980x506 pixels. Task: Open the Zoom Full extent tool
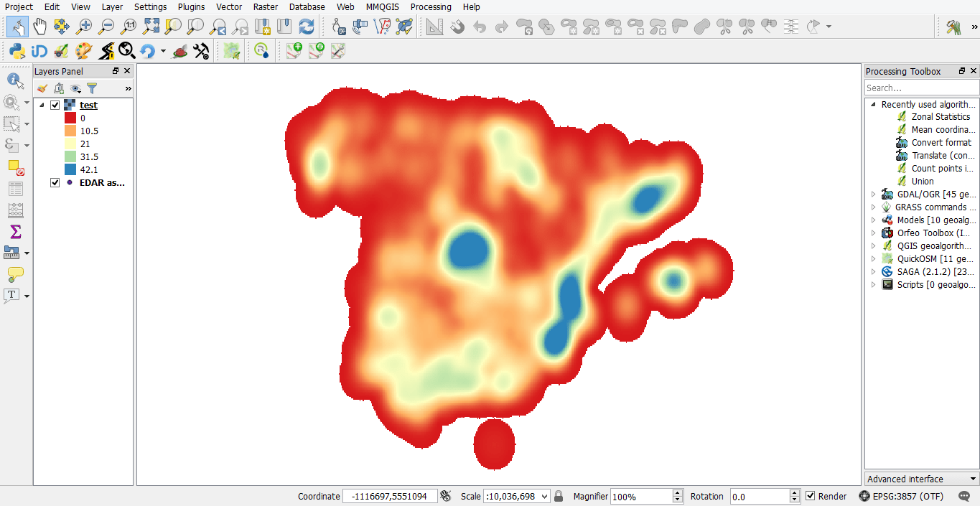[x=151, y=27]
